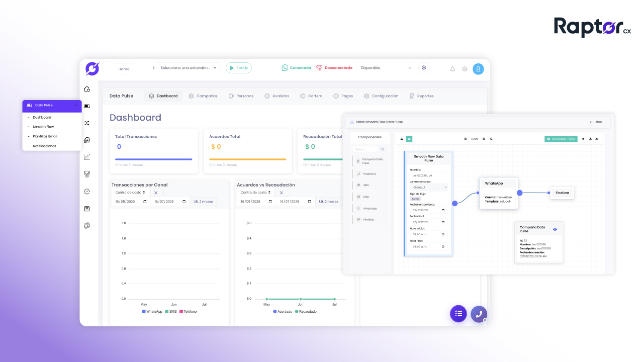This screenshot has height=362, width=644.
Task: Click the floating task list button
Action: tap(458, 314)
